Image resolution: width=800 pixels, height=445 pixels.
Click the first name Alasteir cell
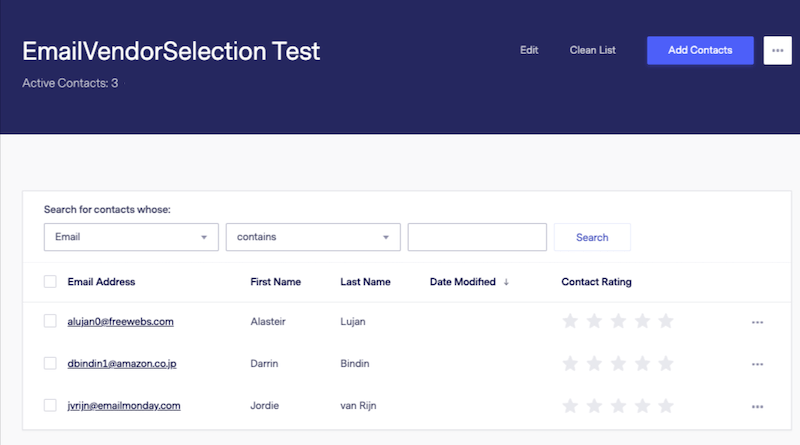[268, 322]
